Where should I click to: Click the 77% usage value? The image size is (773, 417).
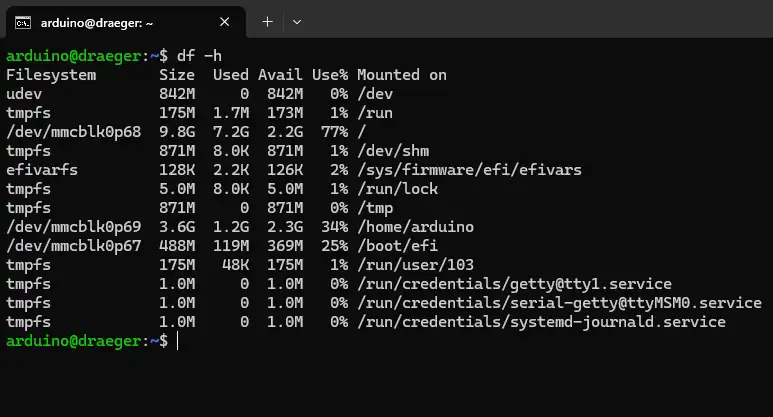point(334,132)
